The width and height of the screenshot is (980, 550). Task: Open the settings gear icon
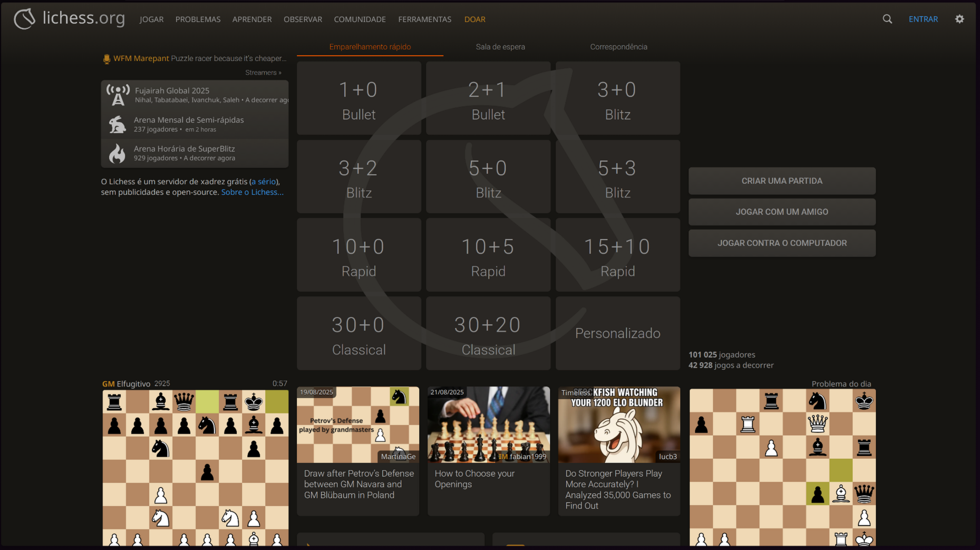click(x=959, y=18)
